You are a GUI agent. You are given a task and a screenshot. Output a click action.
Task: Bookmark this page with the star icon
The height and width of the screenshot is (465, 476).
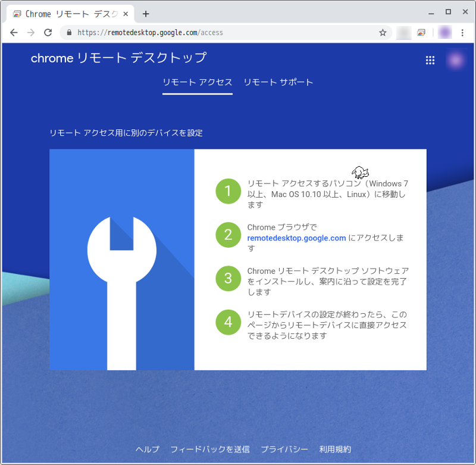pos(383,33)
